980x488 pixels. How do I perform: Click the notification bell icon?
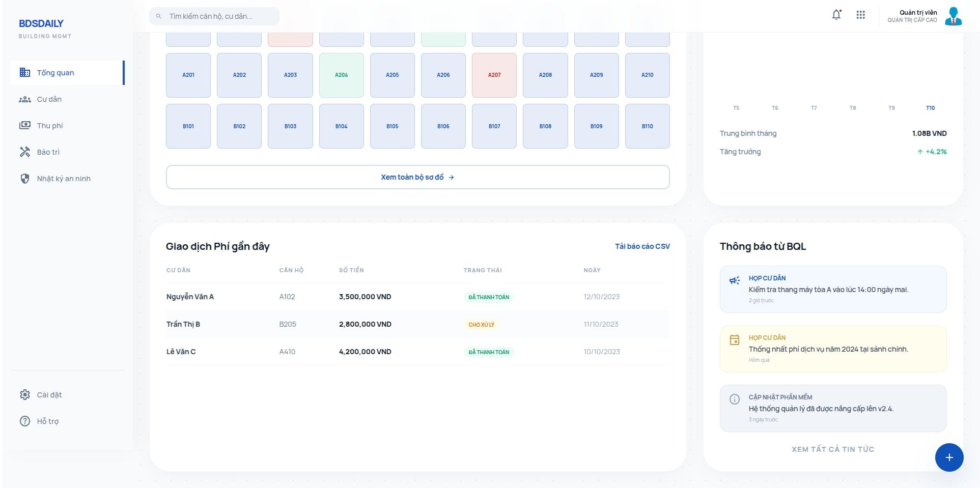tap(836, 15)
